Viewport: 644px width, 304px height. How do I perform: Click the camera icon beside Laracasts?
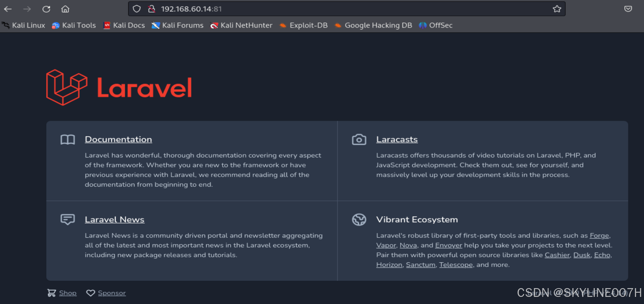[359, 139]
